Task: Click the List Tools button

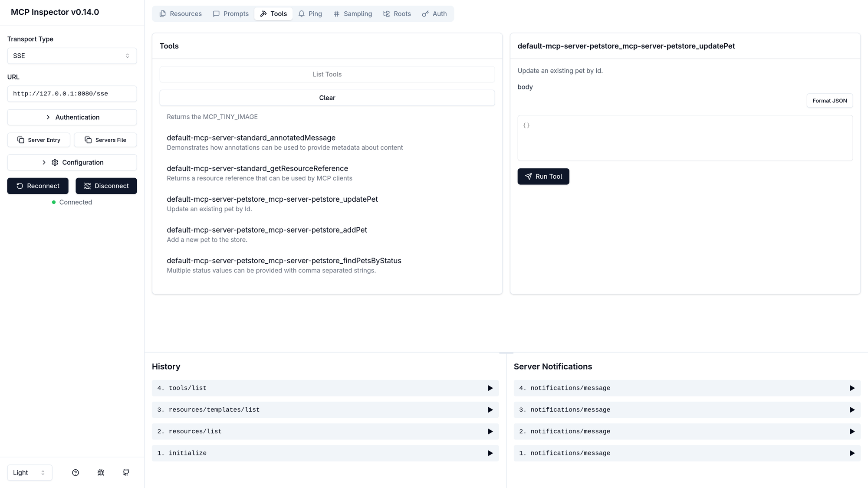Action: [327, 74]
